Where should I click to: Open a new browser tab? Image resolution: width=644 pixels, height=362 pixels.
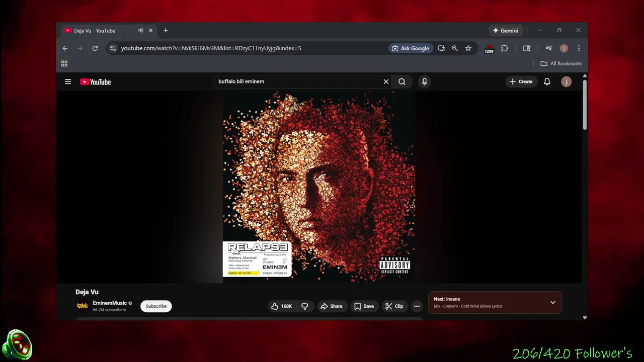(166, 31)
